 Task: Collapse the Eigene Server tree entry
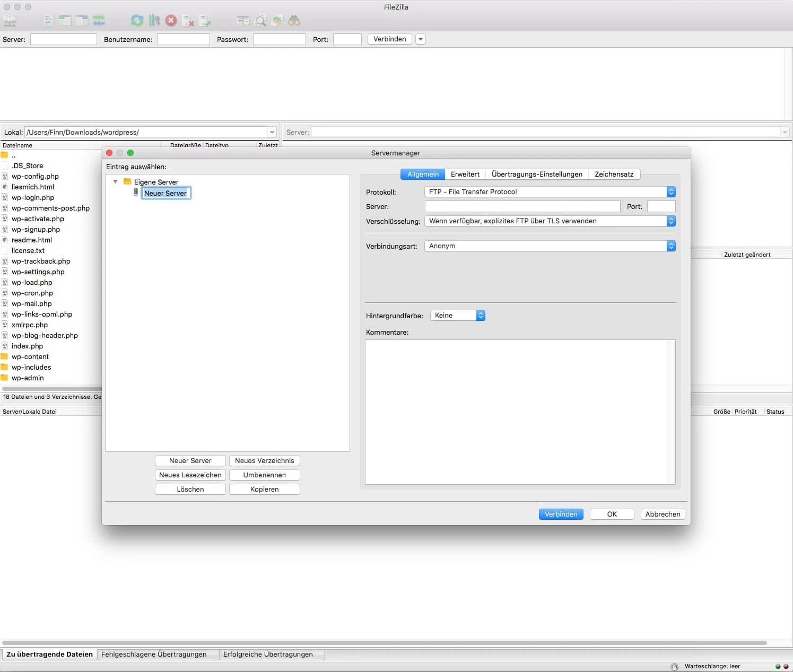116,181
